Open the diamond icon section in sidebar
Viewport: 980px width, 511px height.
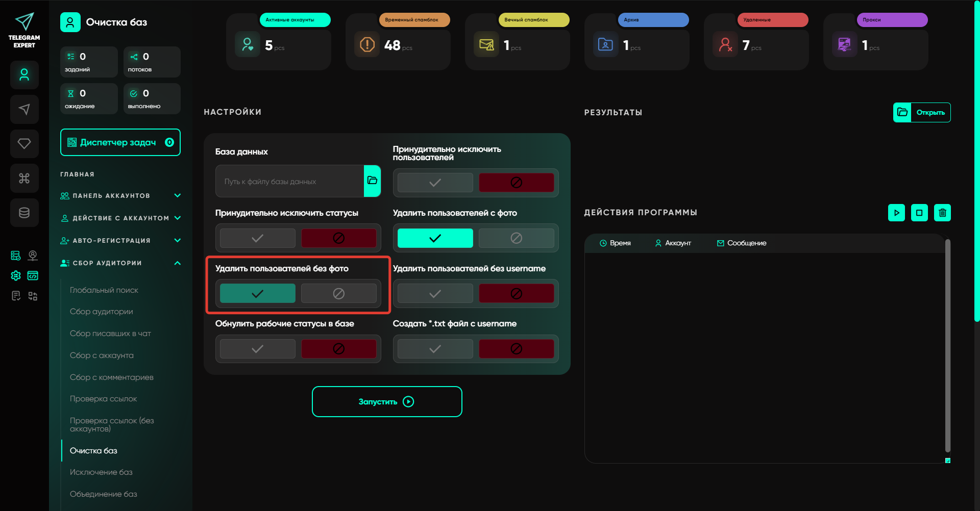(x=24, y=144)
